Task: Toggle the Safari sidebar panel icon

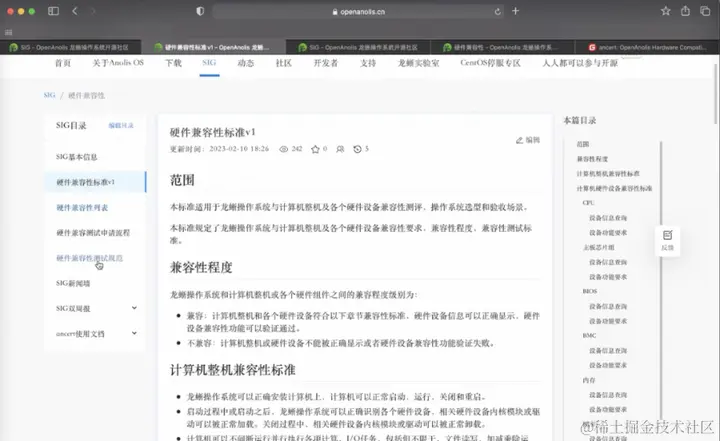Action: coord(53,11)
